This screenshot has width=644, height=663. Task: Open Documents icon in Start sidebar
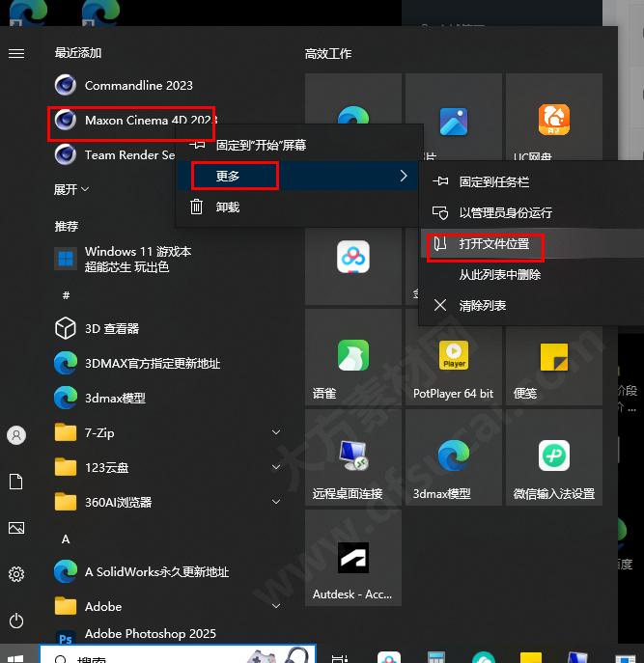coord(16,482)
